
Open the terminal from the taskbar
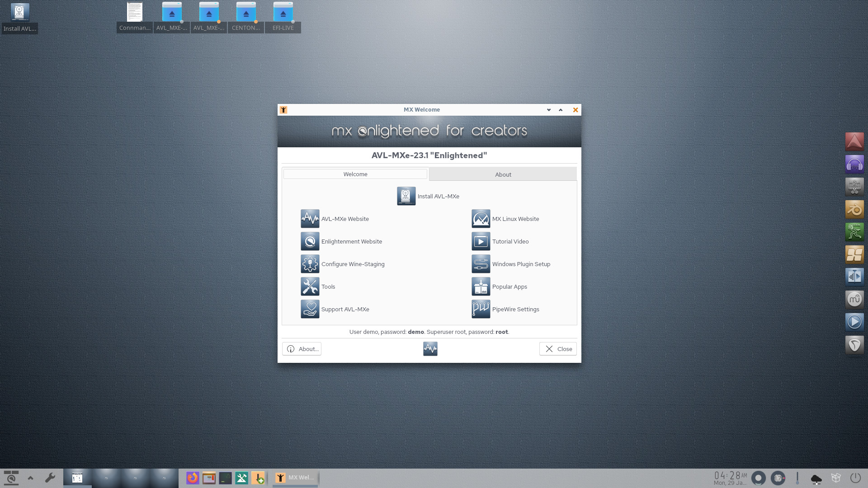coord(225,478)
